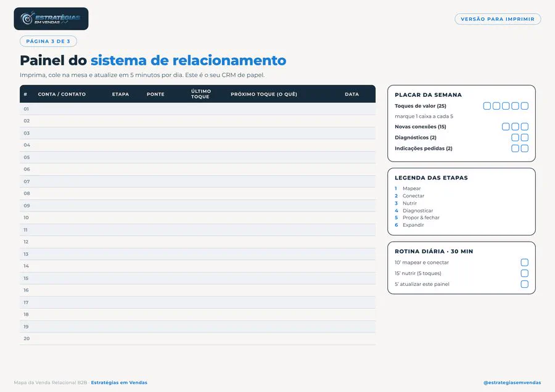The height and width of the screenshot is (392, 555).
Task: Click the ETAPA column header
Action: click(x=120, y=94)
